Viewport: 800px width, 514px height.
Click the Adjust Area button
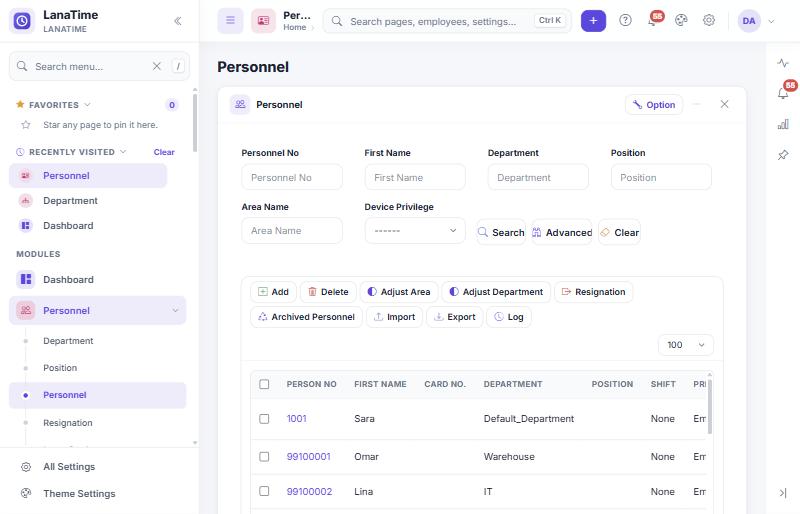[x=399, y=292]
